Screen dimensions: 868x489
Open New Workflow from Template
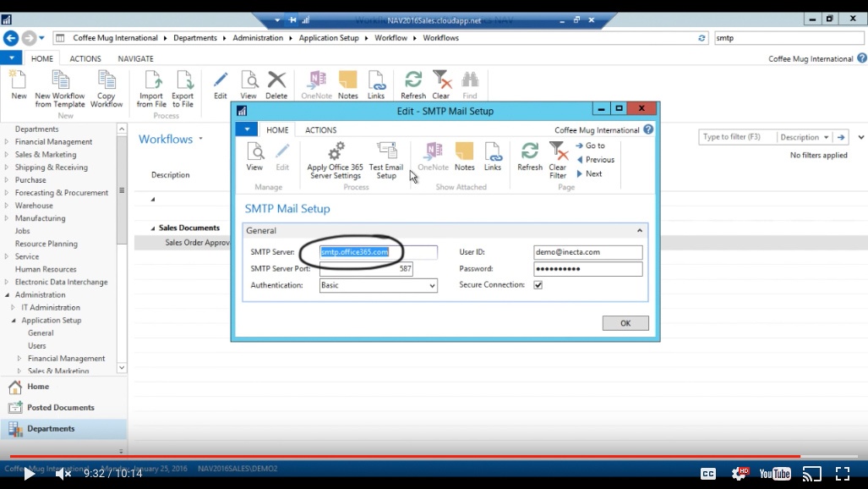point(60,89)
